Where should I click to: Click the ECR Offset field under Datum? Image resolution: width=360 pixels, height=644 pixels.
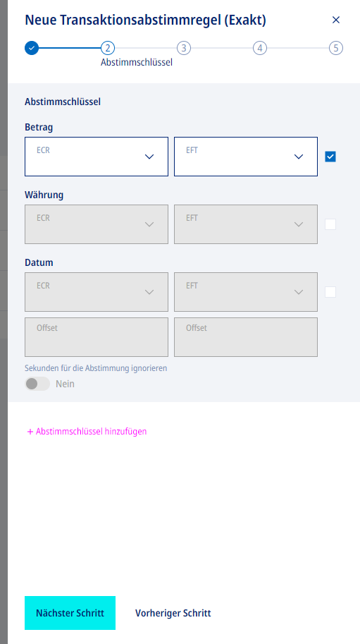point(97,336)
